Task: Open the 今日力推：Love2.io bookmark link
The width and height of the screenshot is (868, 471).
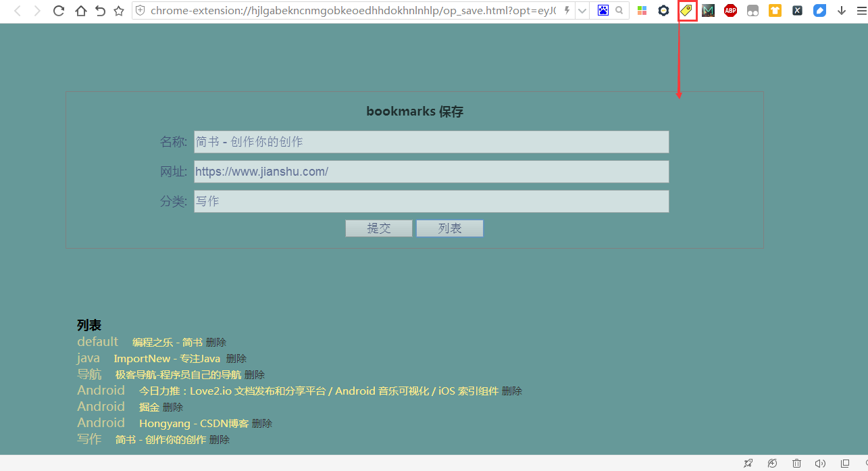Action: pos(319,391)
